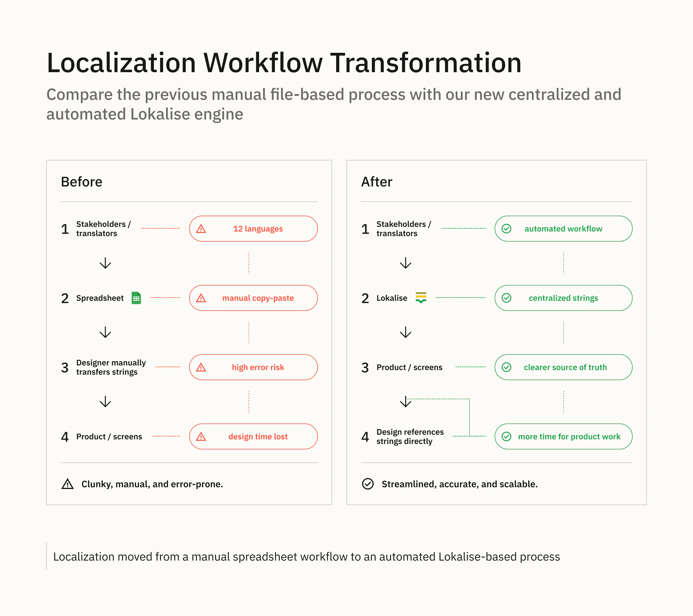Select the automated workflow label
Screen dimensions: 693x616
(563, 229)
